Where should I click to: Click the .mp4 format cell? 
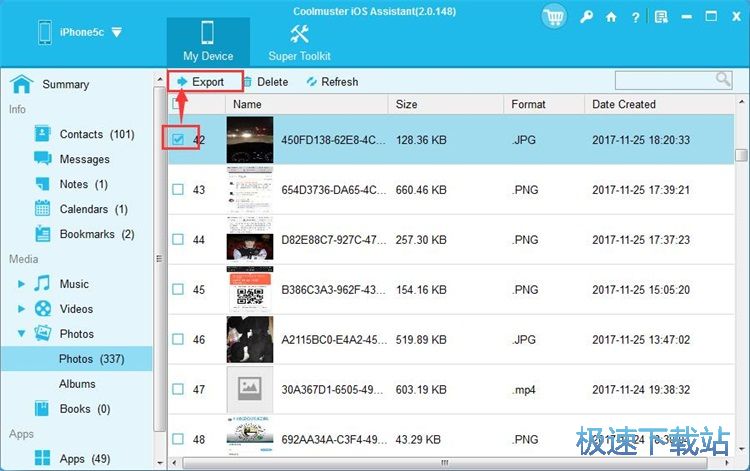[x=524, y=390]
